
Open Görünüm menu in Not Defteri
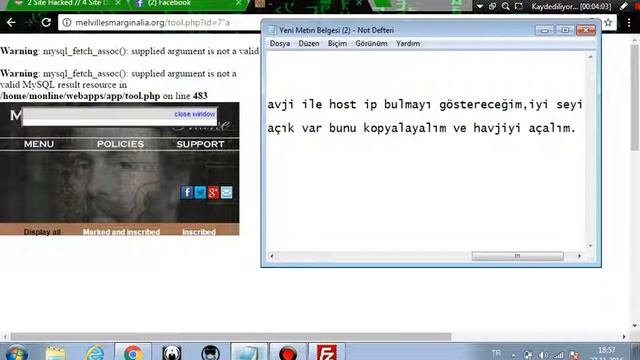[x=371, y=43]
